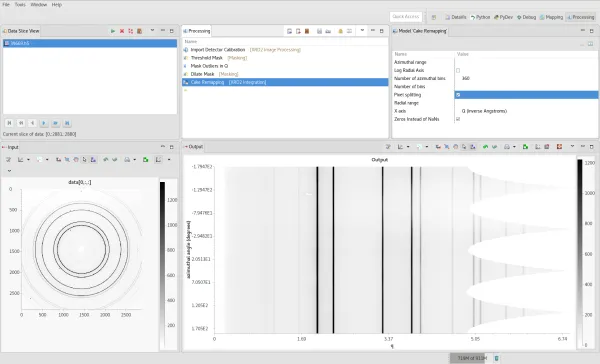Open the File menu

pyautogui.click(x=6, y=5)
